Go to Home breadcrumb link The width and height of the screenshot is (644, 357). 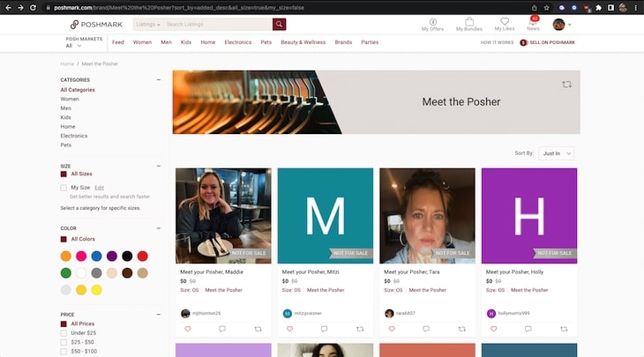click(x=67, y=64)
